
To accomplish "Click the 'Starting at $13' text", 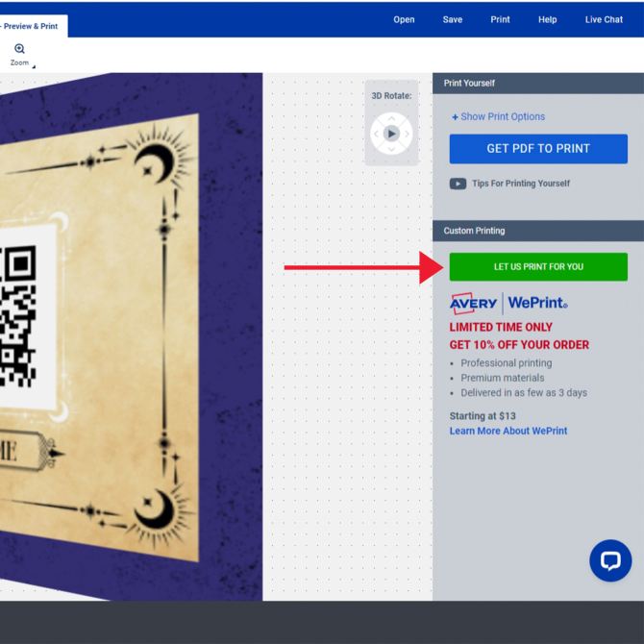I will [x=483, y=416].
